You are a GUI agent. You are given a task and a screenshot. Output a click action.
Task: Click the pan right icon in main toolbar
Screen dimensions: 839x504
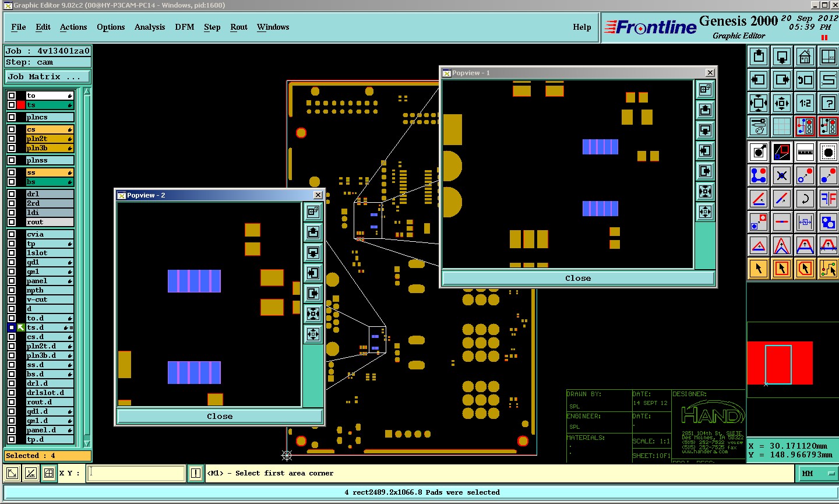[x=781, y=80]
